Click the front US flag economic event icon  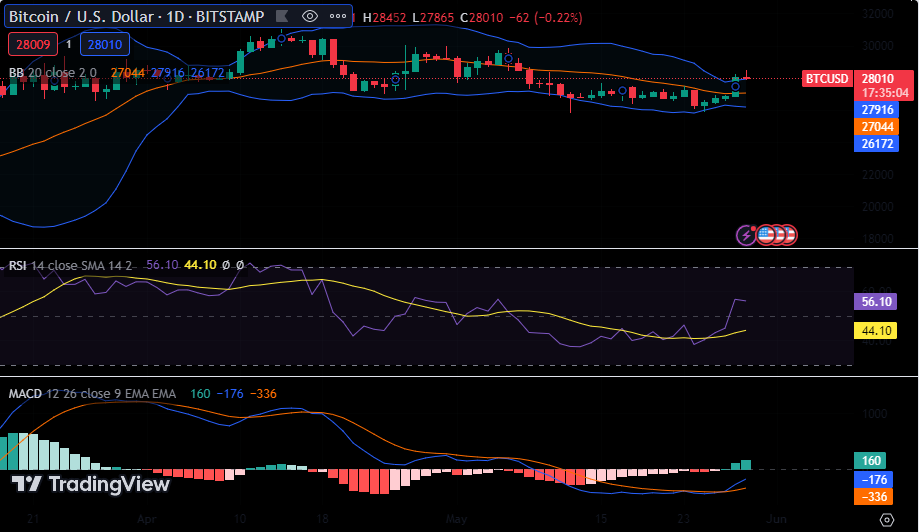(x=767, y=235)
